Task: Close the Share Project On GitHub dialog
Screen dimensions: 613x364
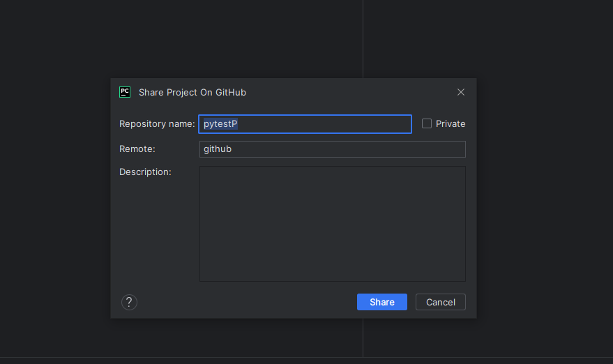Action: 461,92
